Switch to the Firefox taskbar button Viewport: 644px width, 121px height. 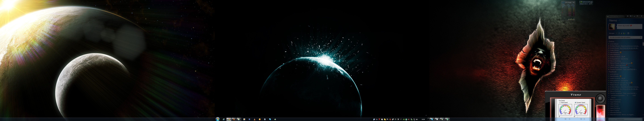point(234,119)
